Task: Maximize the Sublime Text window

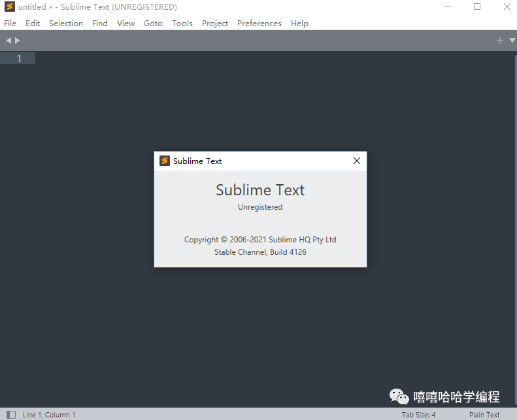Action: pos(477,7)
